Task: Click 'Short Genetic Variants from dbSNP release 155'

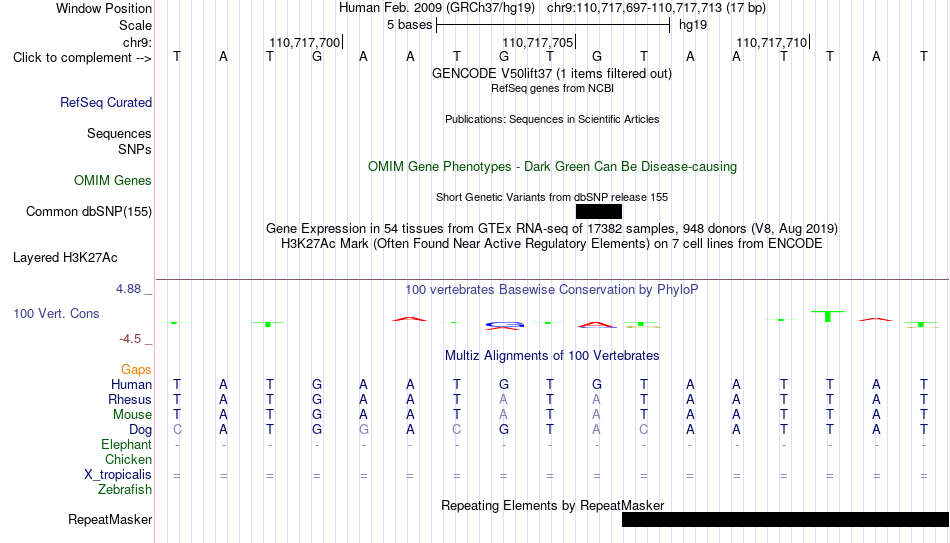Action: click(x=552, y=197)
